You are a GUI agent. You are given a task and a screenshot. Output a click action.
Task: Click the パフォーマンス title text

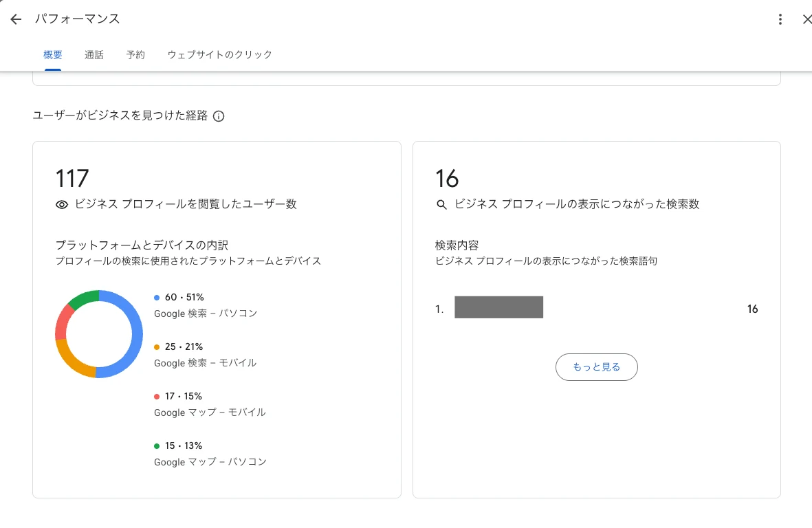coord(78,19)
